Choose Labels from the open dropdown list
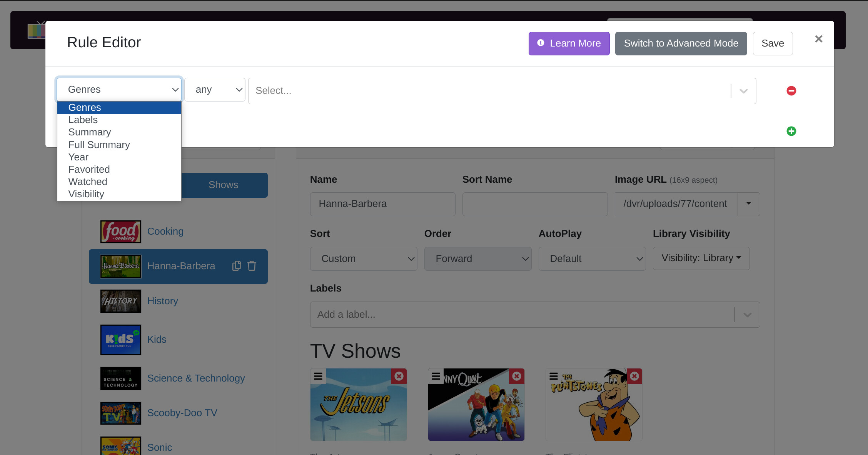 click(x=83, y=120)
